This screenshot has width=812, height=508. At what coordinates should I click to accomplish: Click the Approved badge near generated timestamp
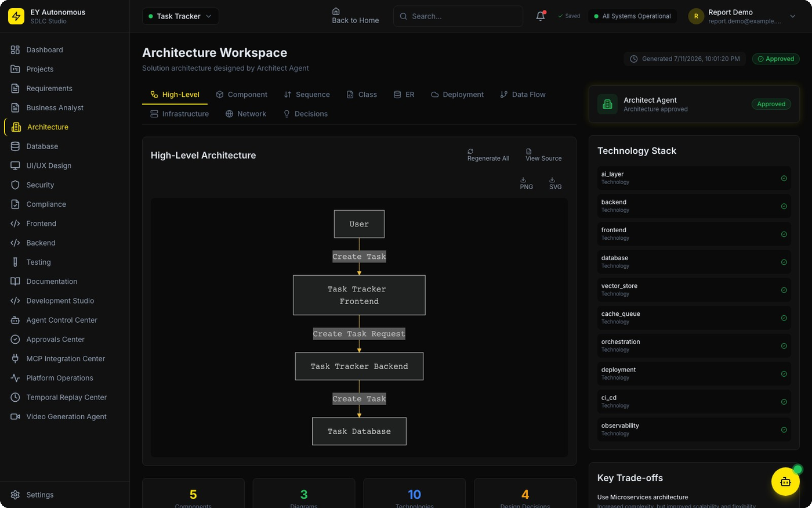click(776, 59)
